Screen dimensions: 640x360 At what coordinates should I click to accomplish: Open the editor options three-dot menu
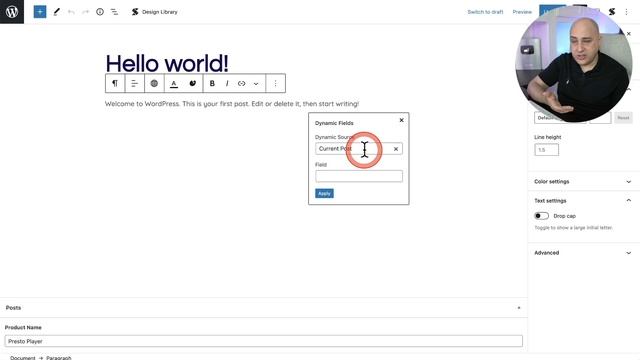point(626,12)
